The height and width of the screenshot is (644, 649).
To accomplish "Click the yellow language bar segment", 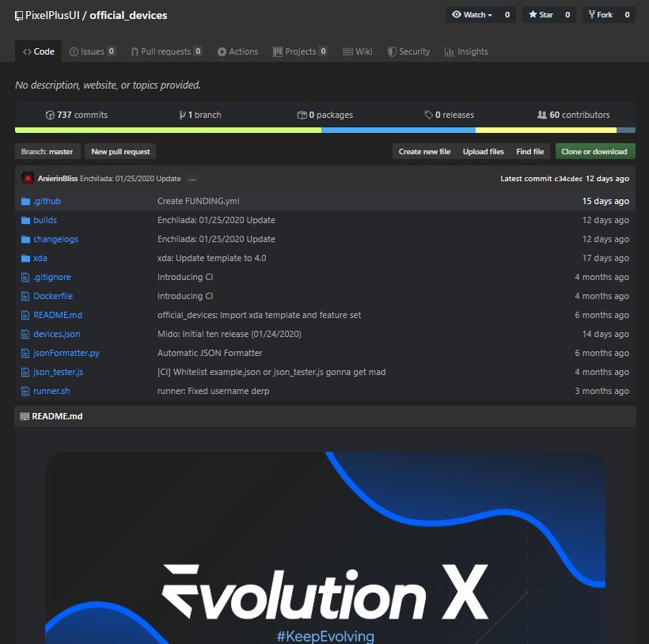I will pyautogui.click(x=546, y=131).
